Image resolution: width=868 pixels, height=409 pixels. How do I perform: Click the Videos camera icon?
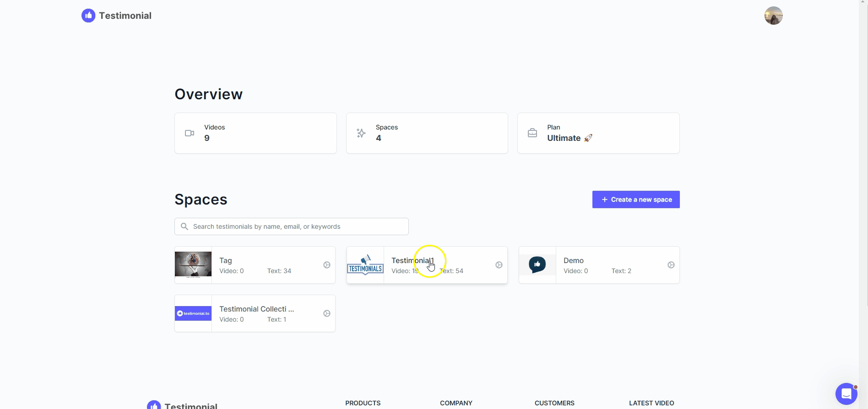click(190, 133)
